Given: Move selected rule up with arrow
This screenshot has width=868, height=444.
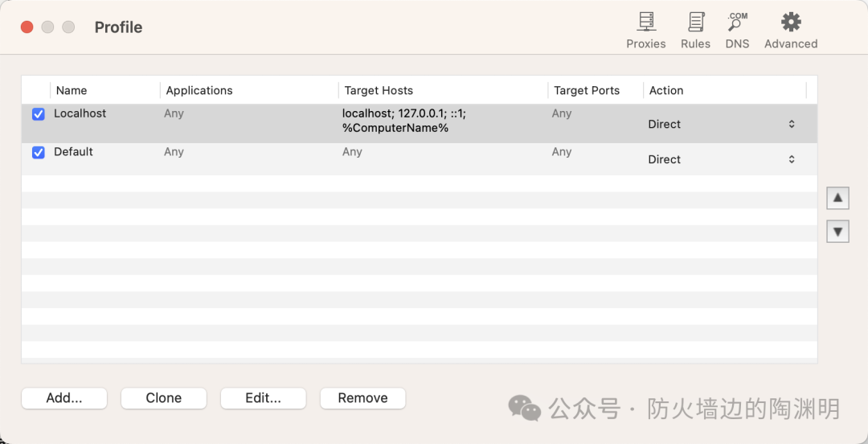Looking at the screenshot, I should point(837,197).
